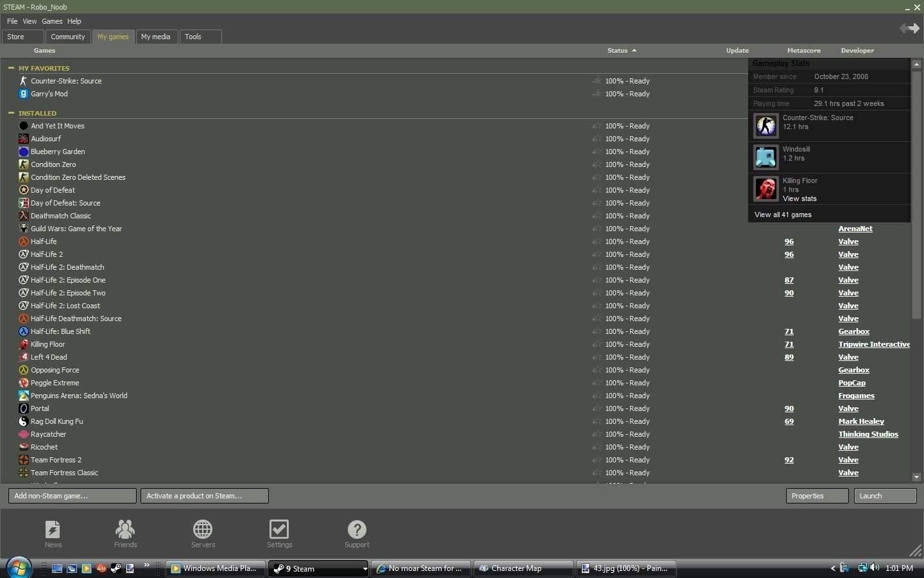Click the Raycatcher game icon
The width and height of the screenshot is (924, 578).
click(x=24, y=434)
